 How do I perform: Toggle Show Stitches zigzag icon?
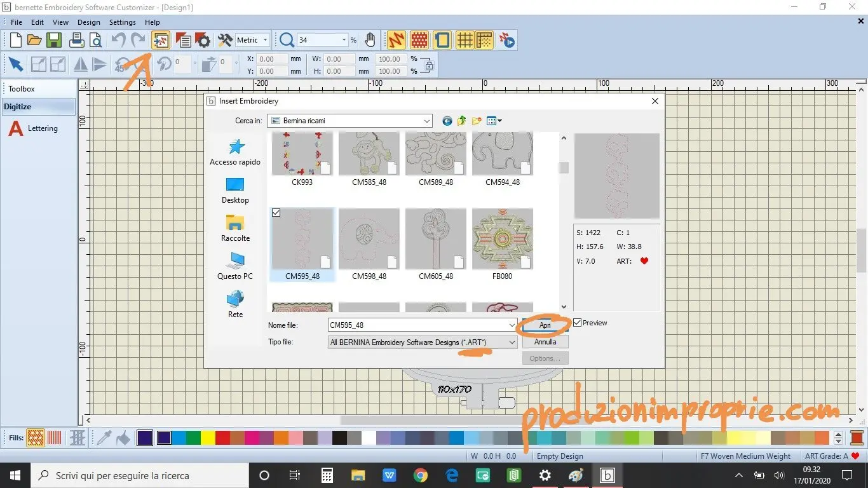click(x=397, y=40)
